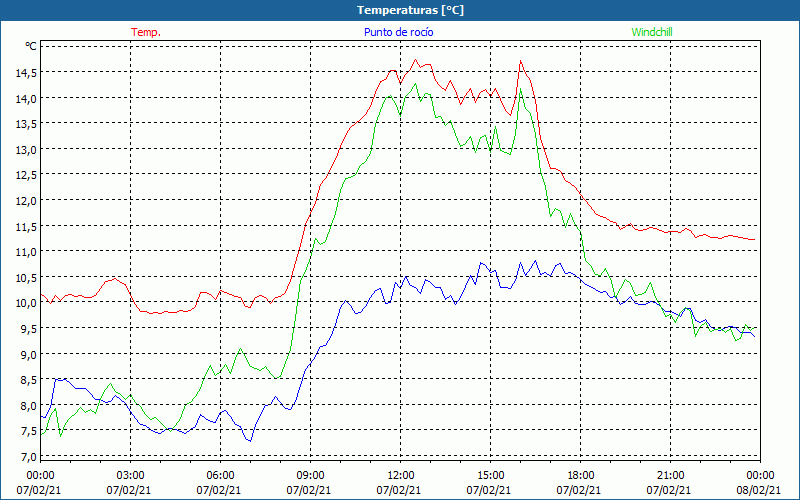This screenshot has height=500, width=800.
Task: Click the 14,0 y-axis value
Action: click(26, 98)
